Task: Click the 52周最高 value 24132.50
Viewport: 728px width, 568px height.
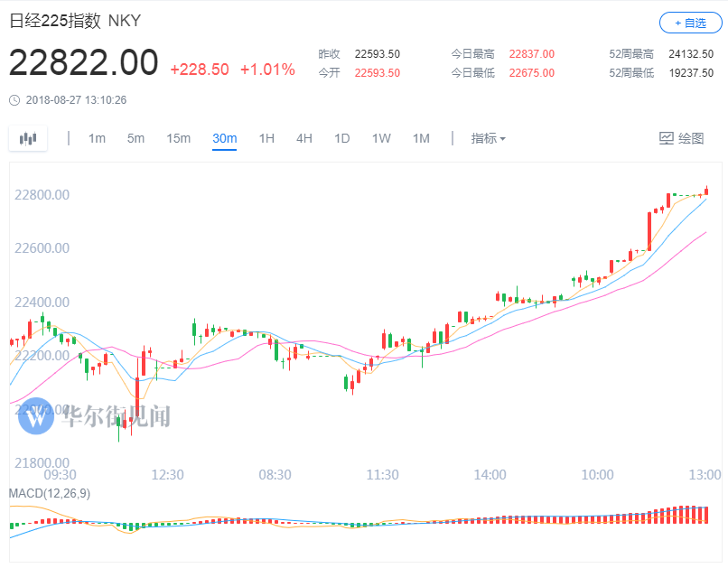Action: pos(691,54)
